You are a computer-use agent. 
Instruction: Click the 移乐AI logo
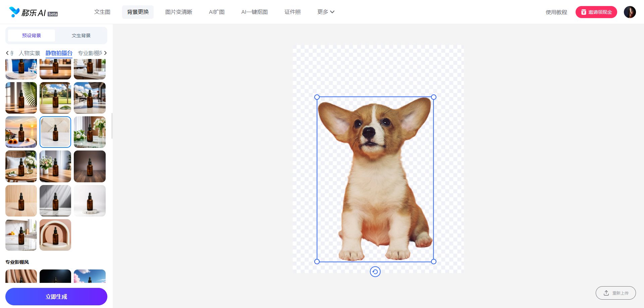tap(33, 12)
